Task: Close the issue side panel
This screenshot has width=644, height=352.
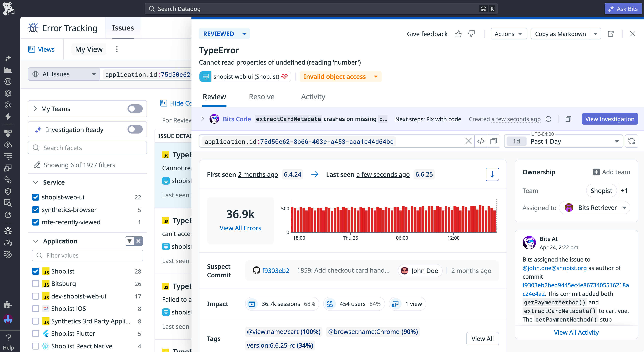Action: [633, 34]
